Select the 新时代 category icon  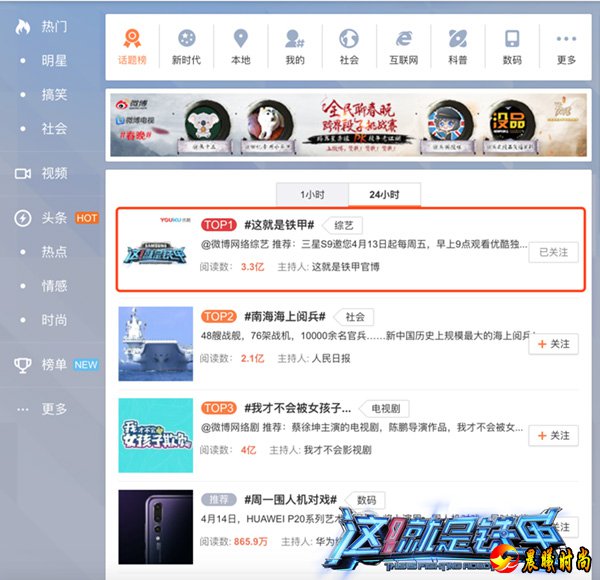pyautogui.click(x=186, y=38)
